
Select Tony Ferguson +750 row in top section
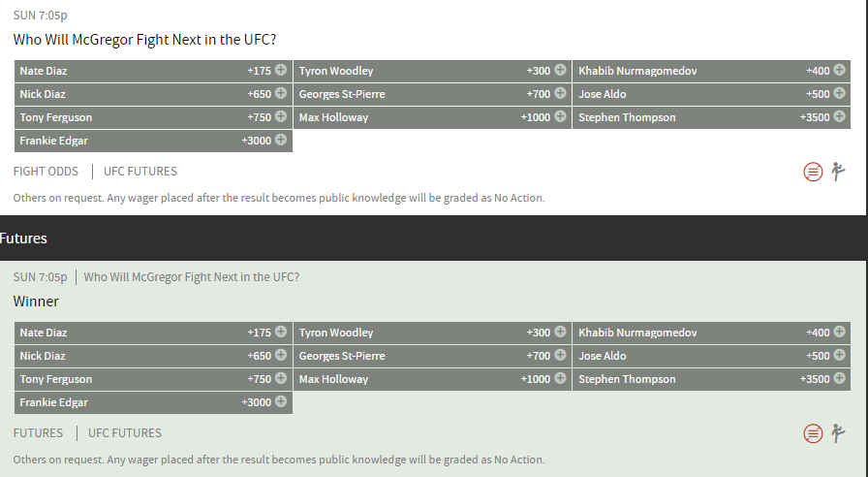point(153,117)
